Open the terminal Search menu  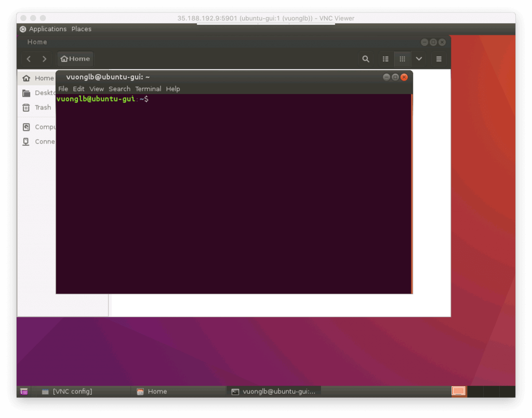pos(119,89)
